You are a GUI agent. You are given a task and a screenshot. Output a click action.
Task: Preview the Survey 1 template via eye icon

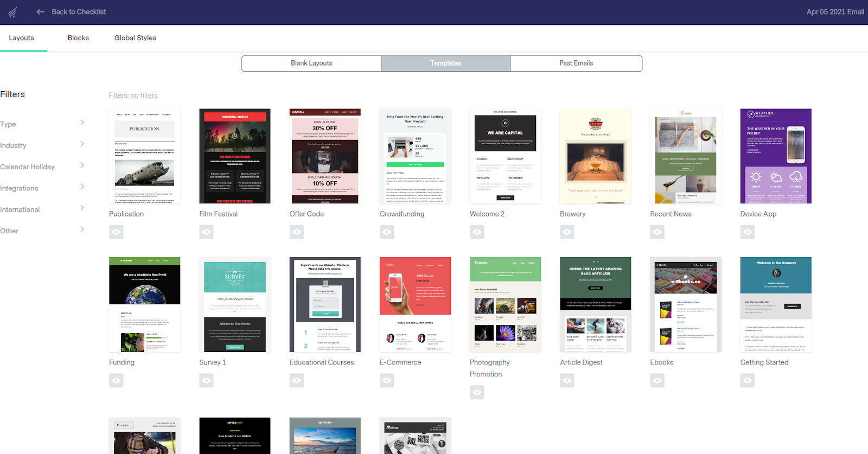point(206,381)
